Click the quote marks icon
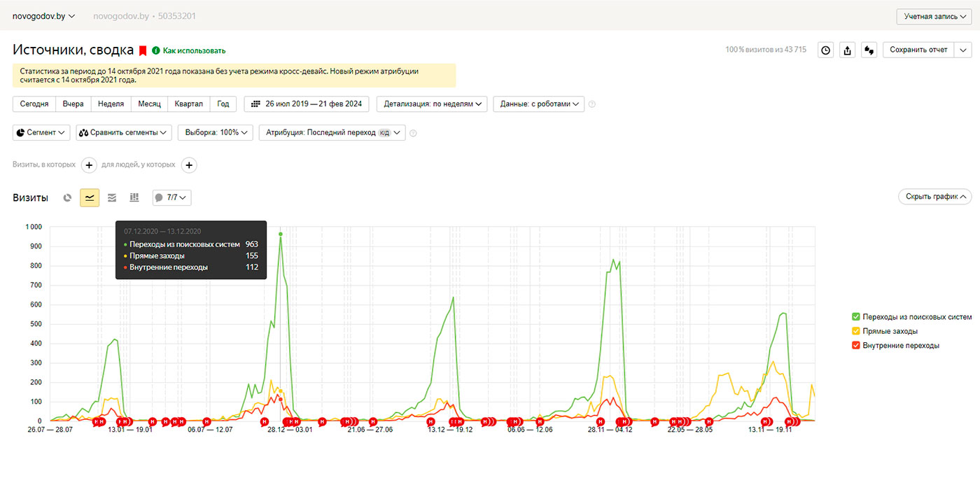Viewport: 980px width, 485px height. pyautogui.click(x=869, y=50)
